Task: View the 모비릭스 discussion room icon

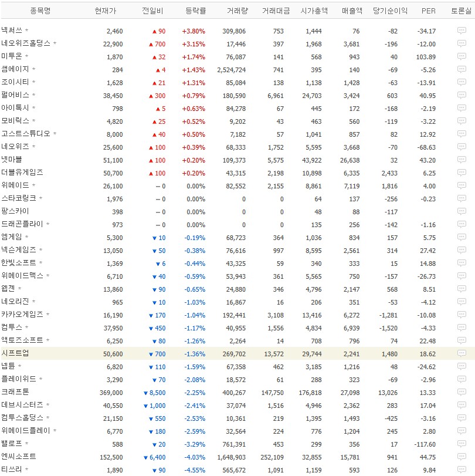Action: click(x=462, y=121)
